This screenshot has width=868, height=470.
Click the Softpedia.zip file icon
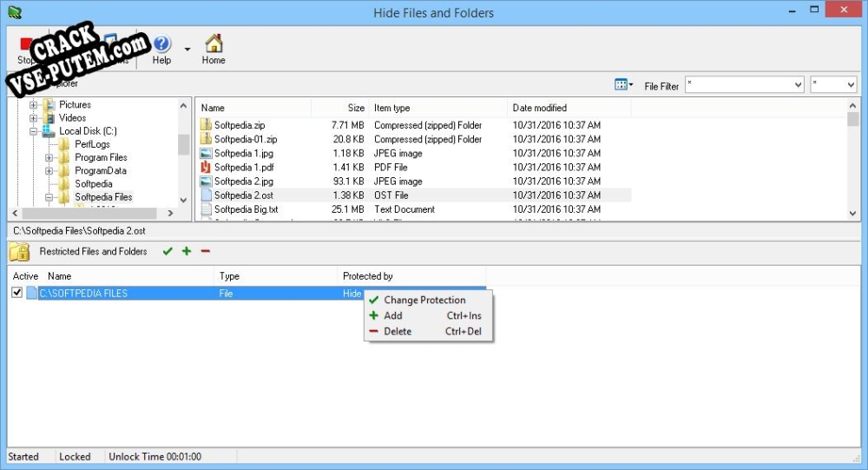click(x=206, y=125)
